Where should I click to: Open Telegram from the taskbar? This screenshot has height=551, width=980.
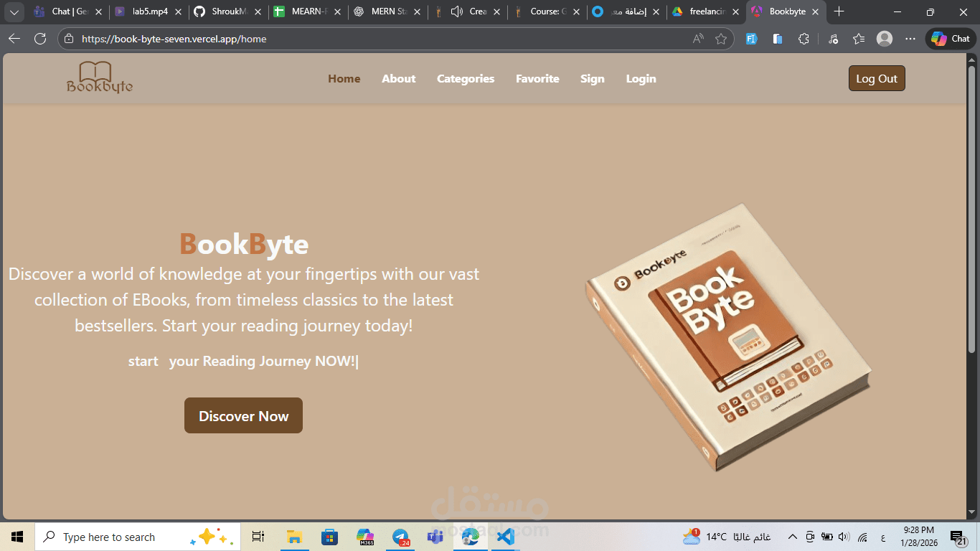(400, 537)
